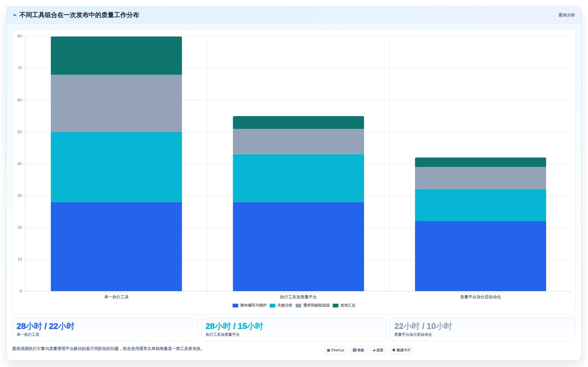Click the gray 需求和缺陷追踪 segment of 单一执行工具 bar
Screen dimensions: 588x367
(116, 103)
